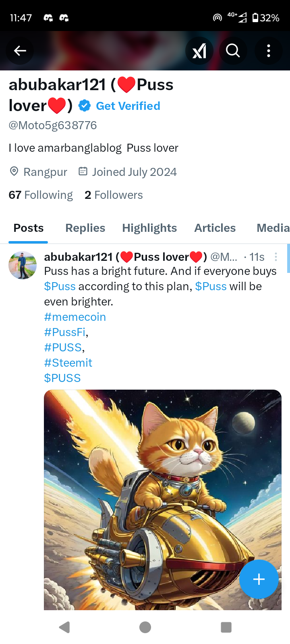This screenshot has width=290, height=644.
Task: Go to the Media tab
Action: 273,228
